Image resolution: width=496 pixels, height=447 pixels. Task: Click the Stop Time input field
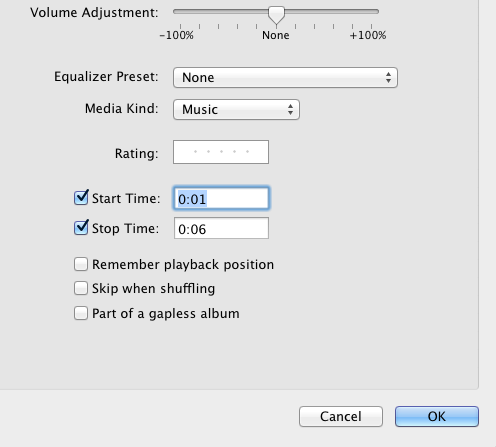(221, 228)
